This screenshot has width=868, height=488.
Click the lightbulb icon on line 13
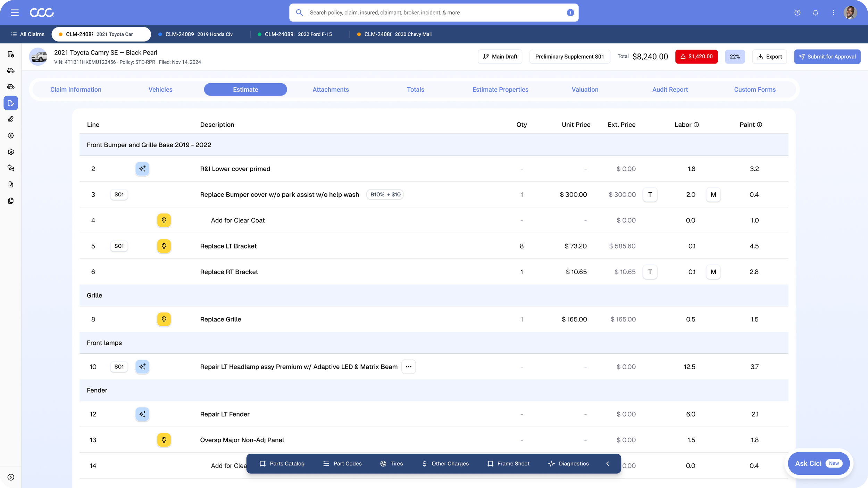coord(164,440)
